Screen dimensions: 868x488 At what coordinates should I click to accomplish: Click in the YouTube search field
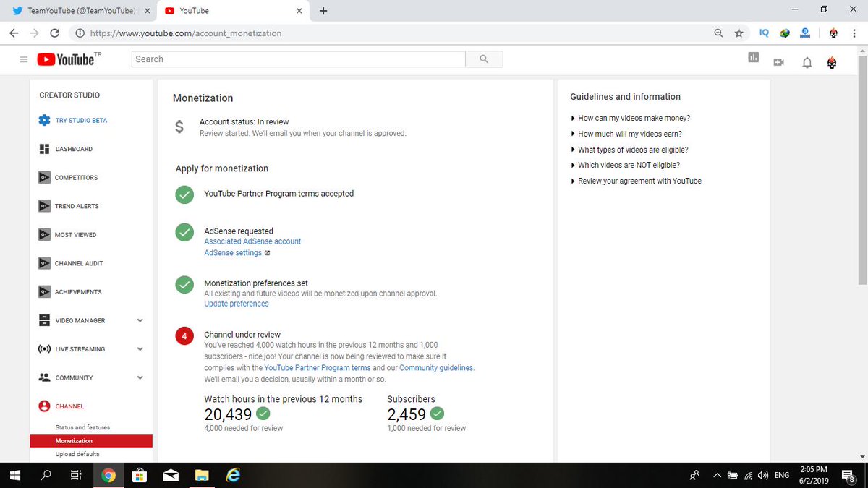pyautogui.click(x=299, y=59)
